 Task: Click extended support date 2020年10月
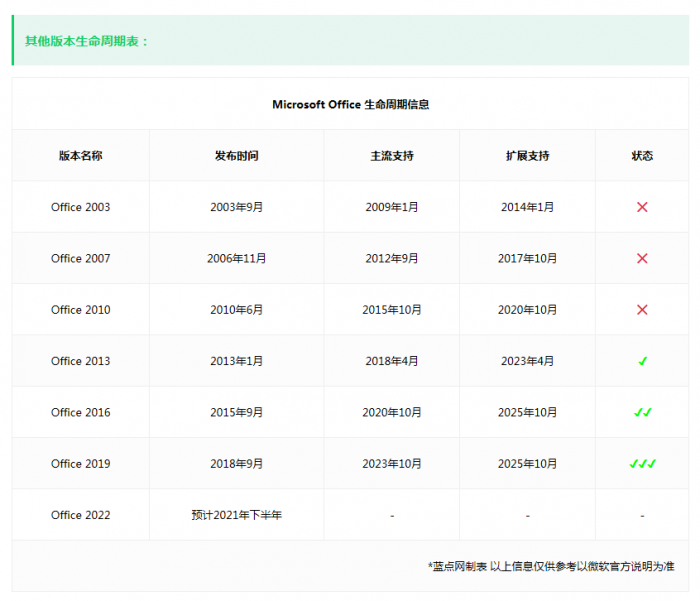click(x=528, y=310)
